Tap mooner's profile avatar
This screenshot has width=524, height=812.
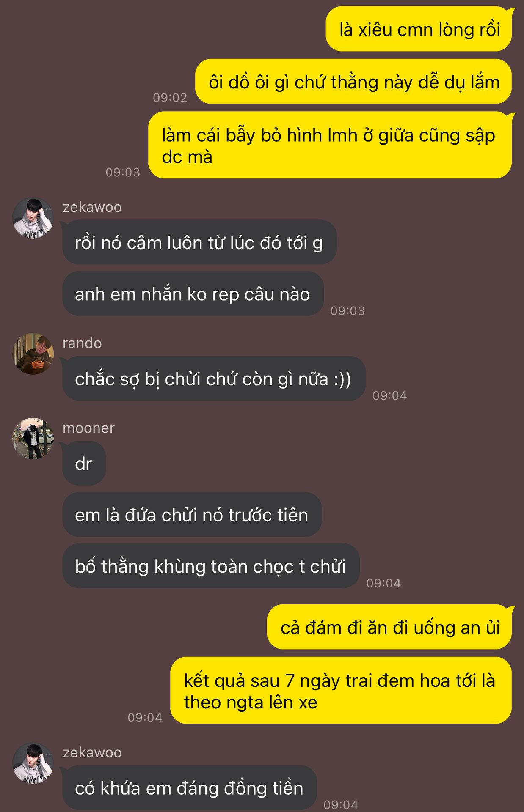[33, 439]
